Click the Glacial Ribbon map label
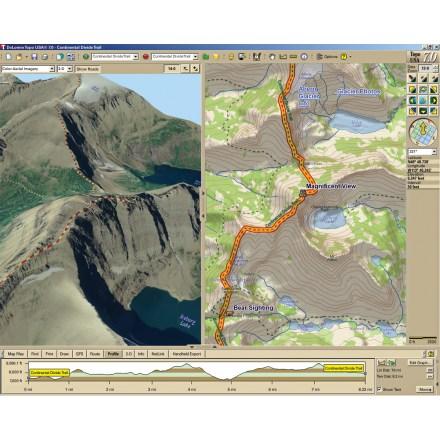This screenshot has height=440, width=440. pyautogui.click(x=358, y=91)
